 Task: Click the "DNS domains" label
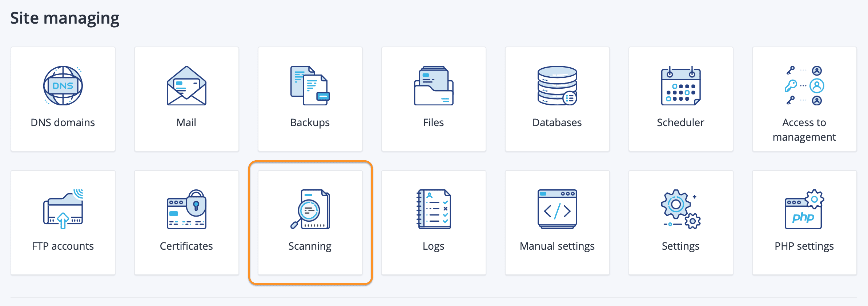tap(63, 122)
